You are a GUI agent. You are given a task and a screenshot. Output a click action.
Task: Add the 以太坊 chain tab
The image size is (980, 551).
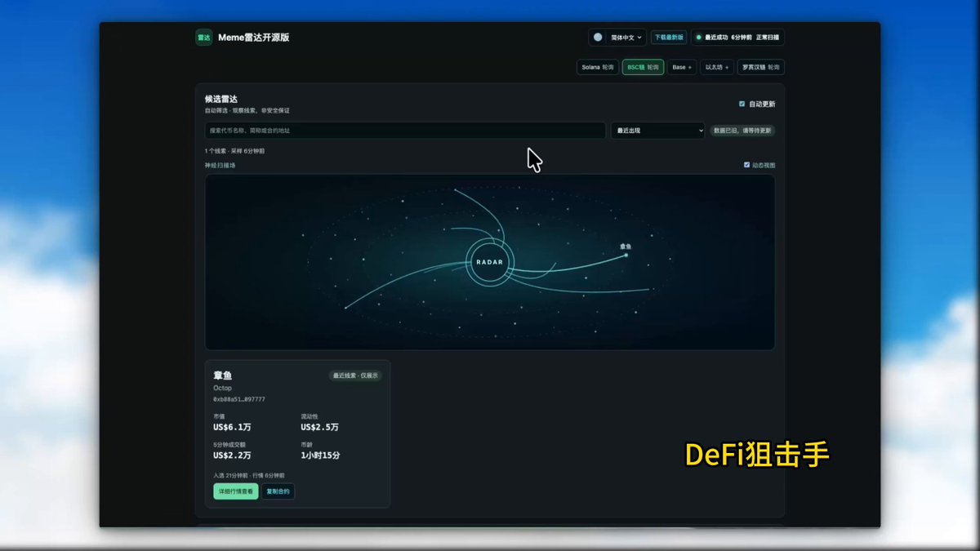(x=717, y=67)
